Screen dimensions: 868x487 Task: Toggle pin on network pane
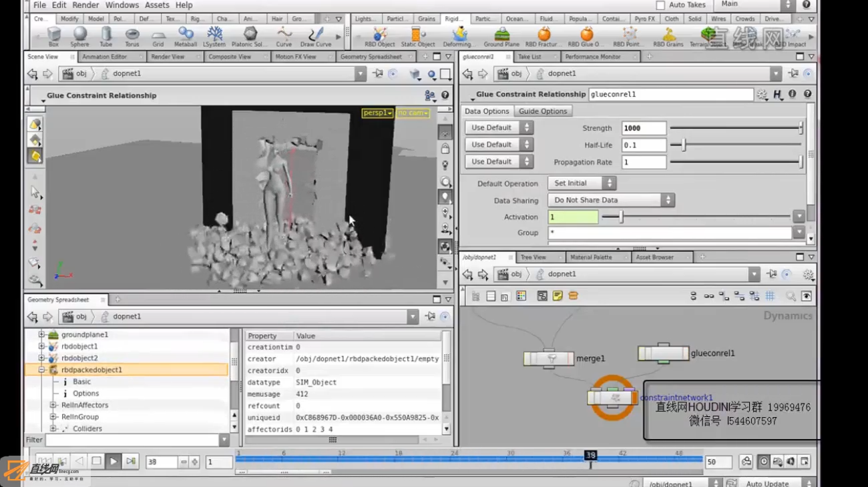click(x=772, y=274)
